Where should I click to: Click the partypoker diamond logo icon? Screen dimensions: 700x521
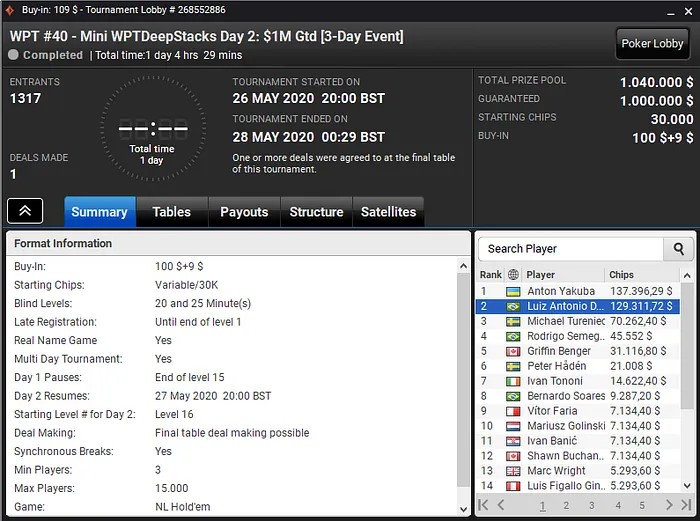(x=10, y=10)
